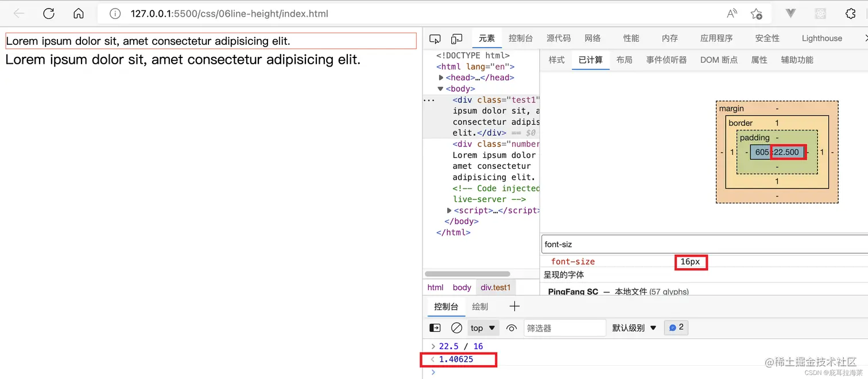Open the issues badge showing 2
This screenshot has width=868, height=379.
point(676,327)
